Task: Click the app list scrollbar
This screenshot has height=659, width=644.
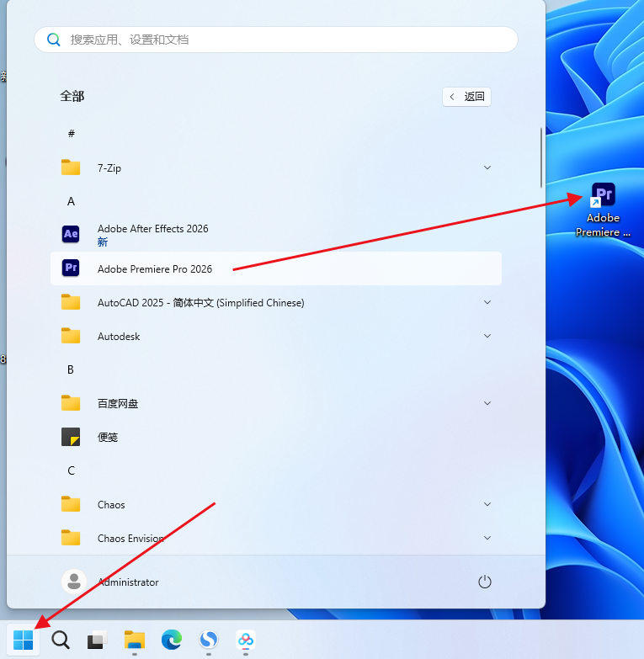Action: pos(541,158)
